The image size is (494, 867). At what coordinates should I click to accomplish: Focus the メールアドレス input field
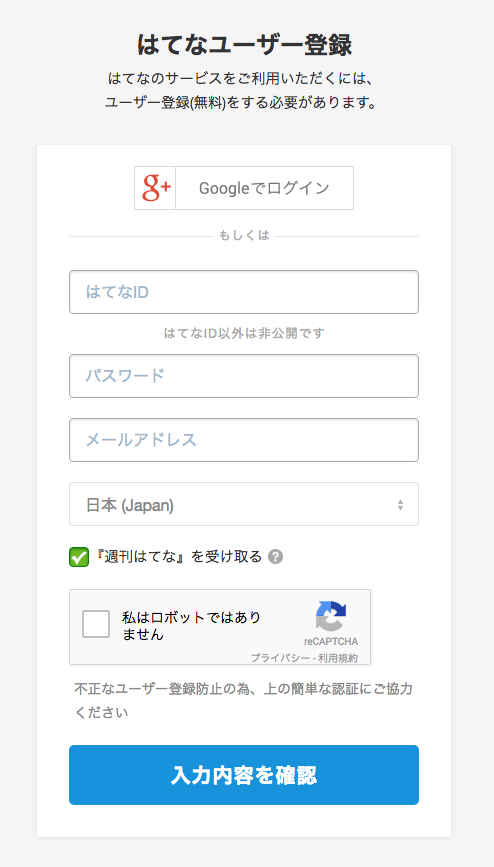tap(244, 440)
